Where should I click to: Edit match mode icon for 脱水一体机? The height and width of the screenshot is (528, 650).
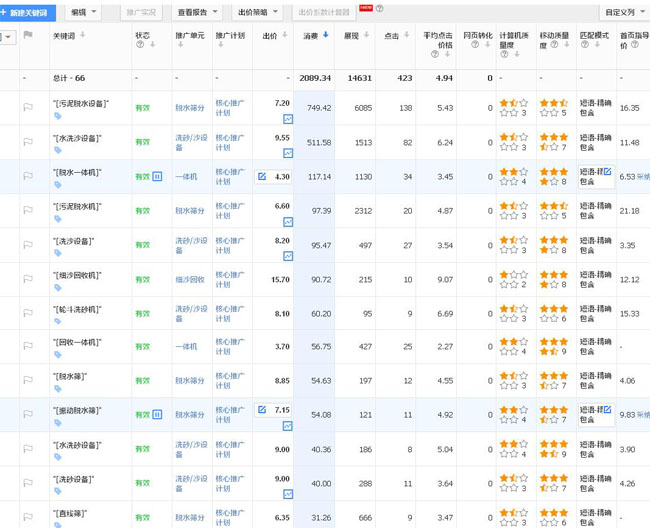(x=607, y=172)
